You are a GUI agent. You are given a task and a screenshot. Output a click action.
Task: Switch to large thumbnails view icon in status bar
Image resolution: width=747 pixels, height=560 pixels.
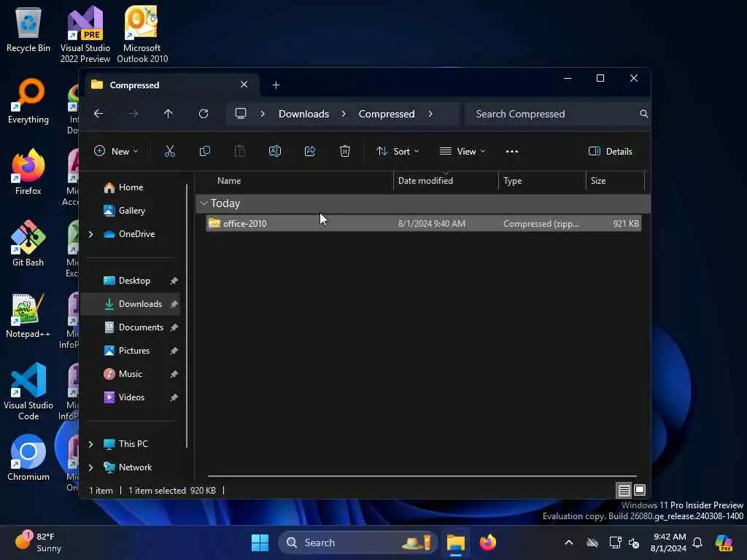click(640, 490)
